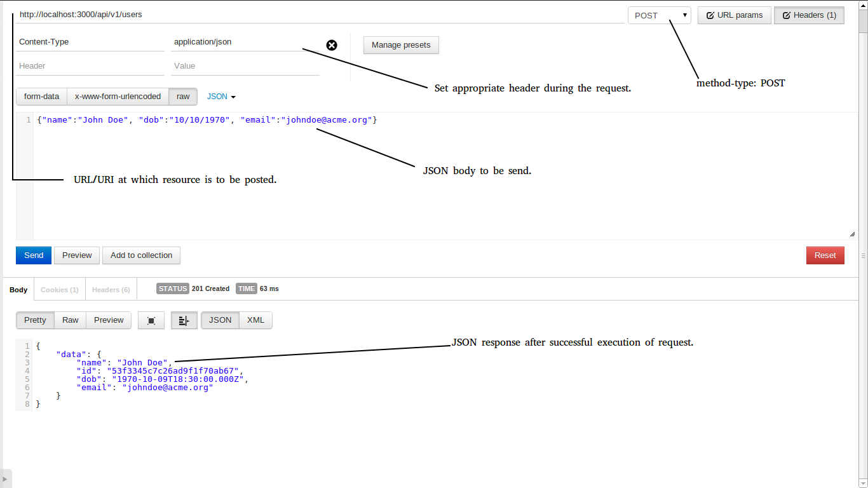Click the fullscreen response icon button
Screen dimensions: 868x488
pyautogui.click(x=151, y=320)
